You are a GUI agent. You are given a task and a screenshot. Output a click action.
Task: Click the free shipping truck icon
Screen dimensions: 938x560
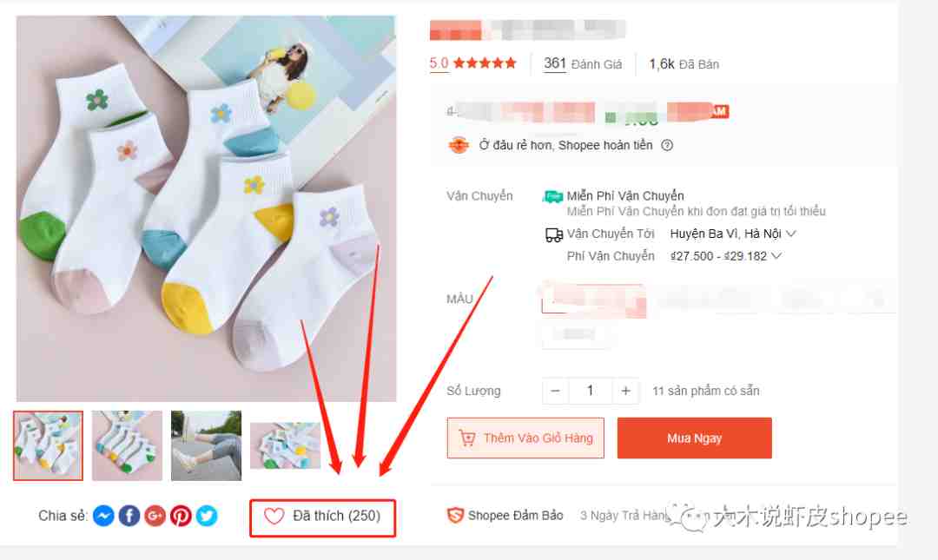pos(552,196)
